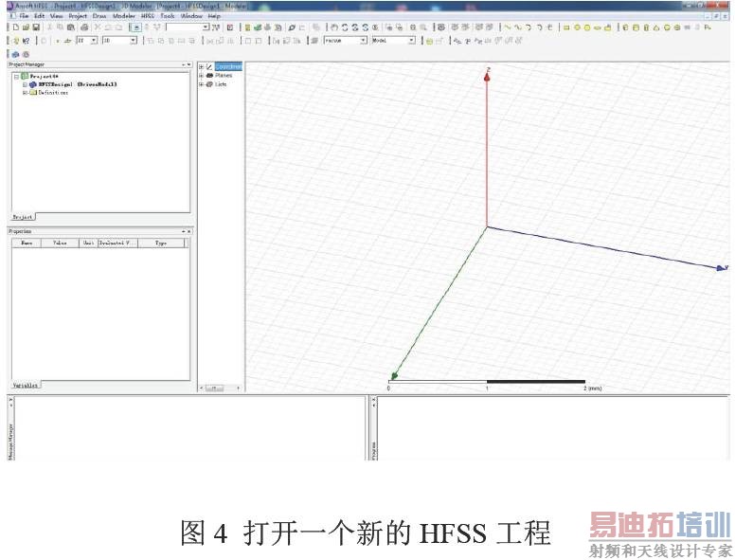Open the XY drawing plane dropdown

pos(94,41)
